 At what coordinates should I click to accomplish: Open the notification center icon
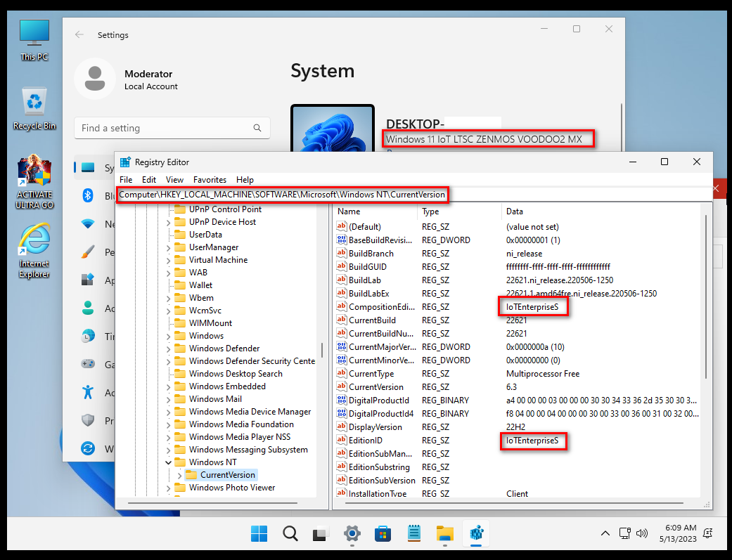(x=708, y=533)
